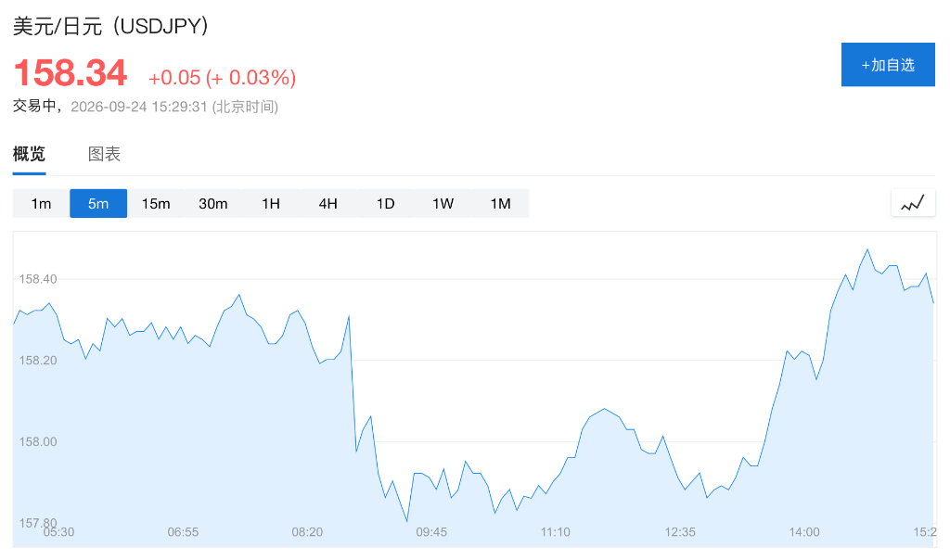The height and width of the screenshot is (560, 950).
Task: Switch to 15m interval
Action: tap(156, 203)
